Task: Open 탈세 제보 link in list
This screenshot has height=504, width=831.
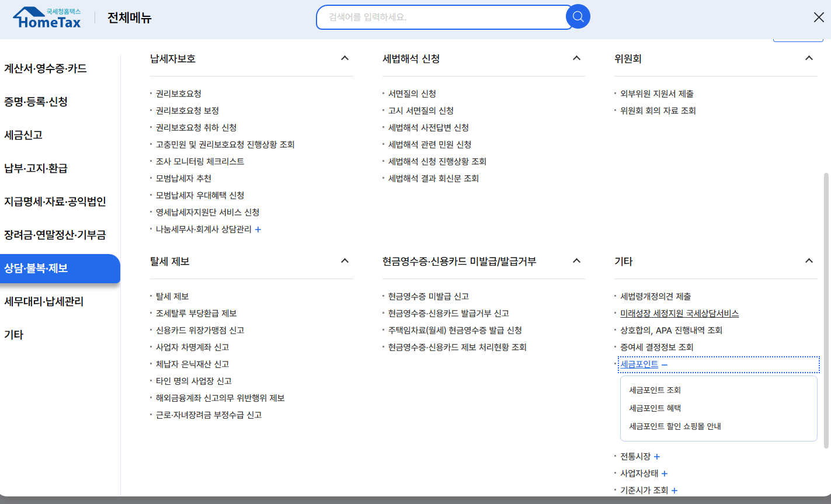Action: [x=172, y=296]
